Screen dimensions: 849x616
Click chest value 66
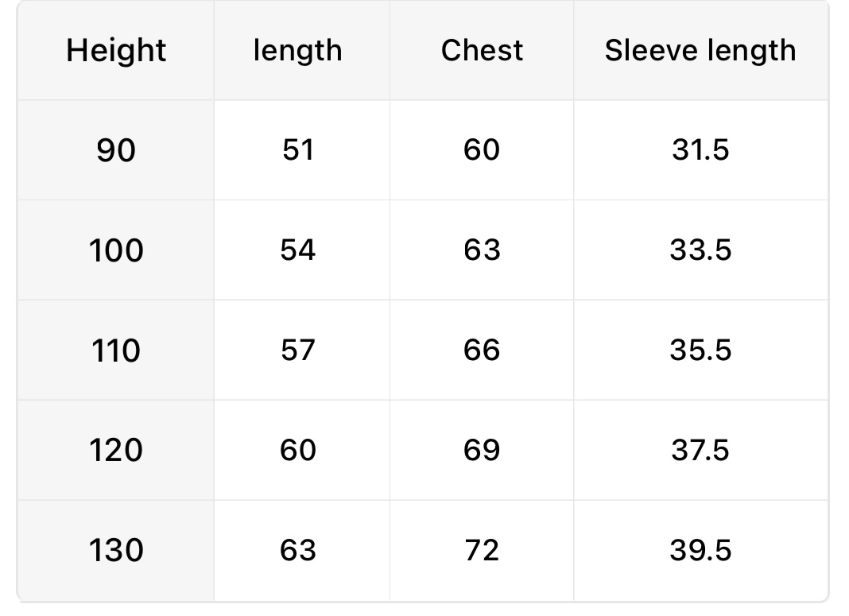tap(482, 351)
